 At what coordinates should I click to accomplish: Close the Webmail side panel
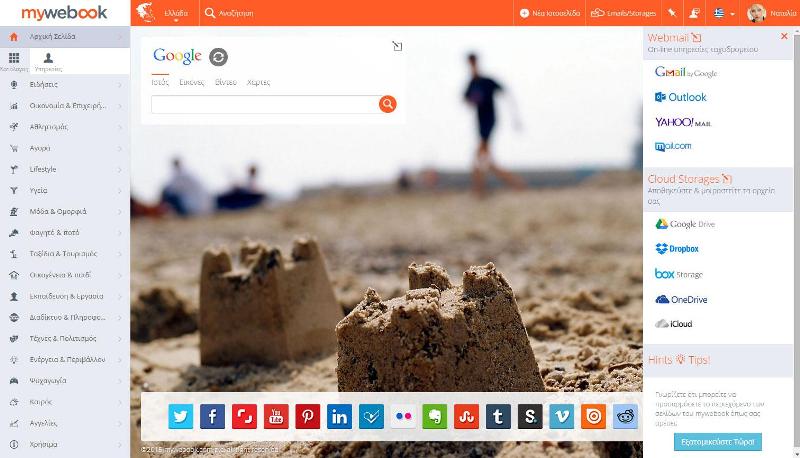[784, 36]
